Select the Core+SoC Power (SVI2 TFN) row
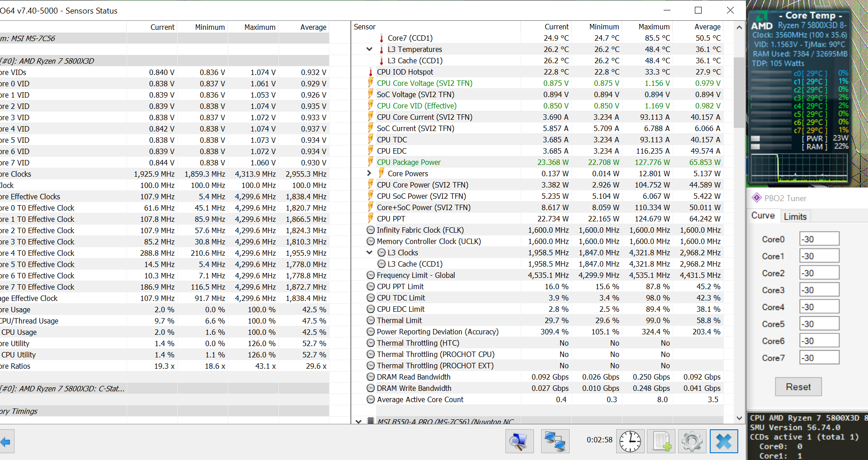The width and height of the screenshot is (868, 460). pyautogui.click(x=537, y=207)
